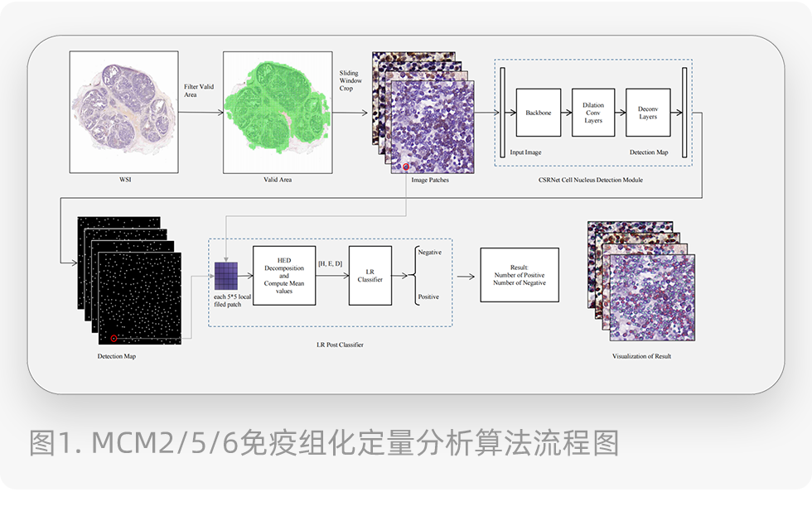Click the front black Detection Map tile
Screen dimensions: 812x511
pos(140,298)
